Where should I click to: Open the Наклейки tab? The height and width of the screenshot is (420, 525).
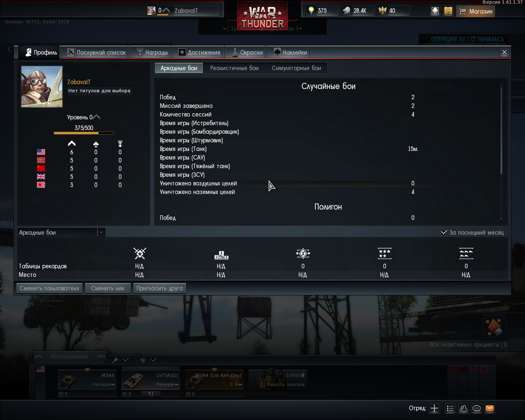290,52
